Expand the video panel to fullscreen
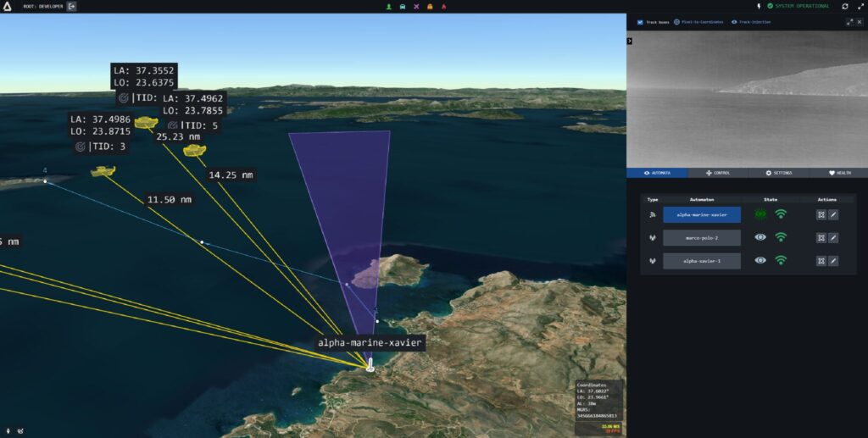The image size is (868, 438). coord(849,22)
